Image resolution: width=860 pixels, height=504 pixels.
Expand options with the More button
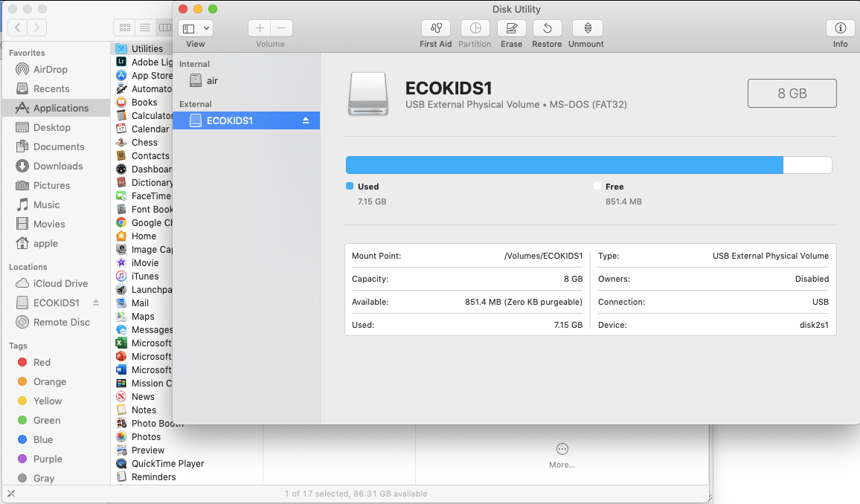point(562,449)
